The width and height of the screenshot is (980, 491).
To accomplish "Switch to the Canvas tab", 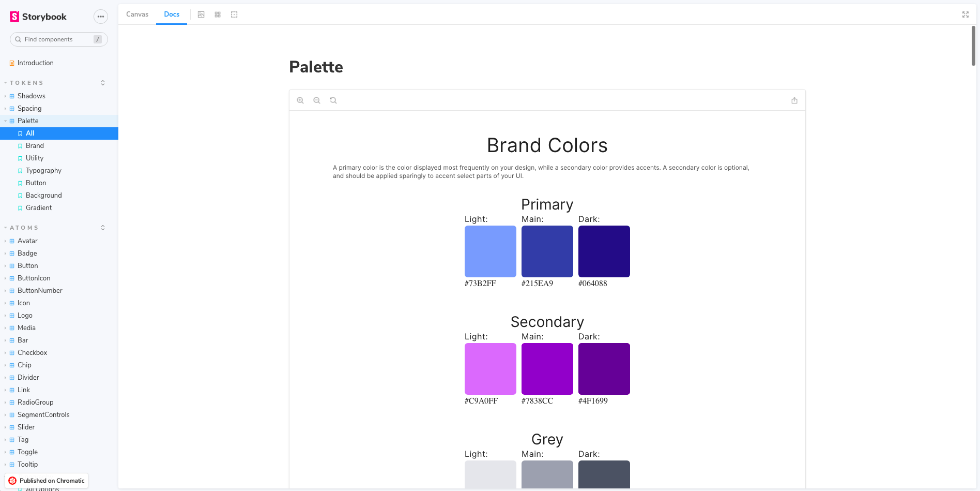I will click(136, 14).
